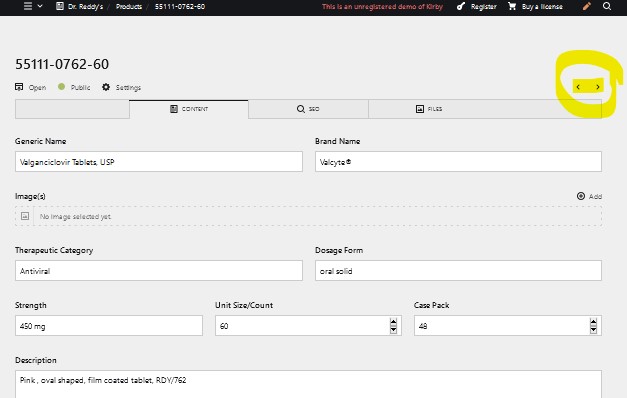627x398 pixels.
Task: Edit the Strength field
Action: click(109, 326)
